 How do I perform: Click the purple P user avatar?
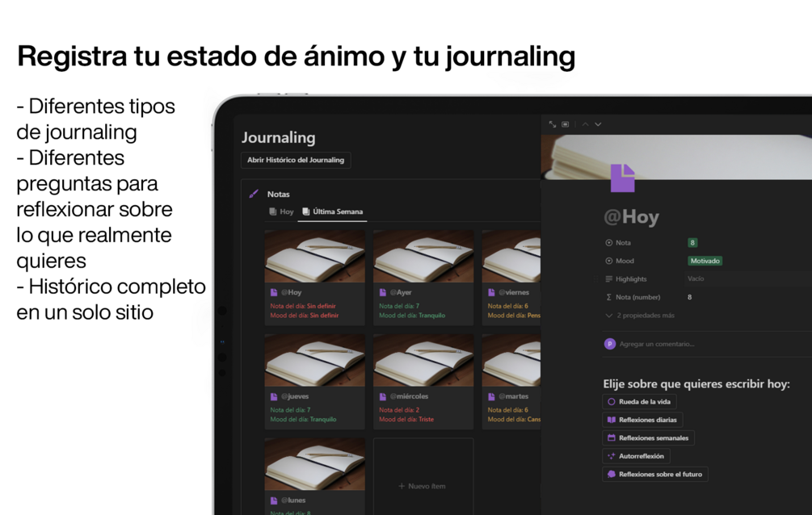click(610, 344)
